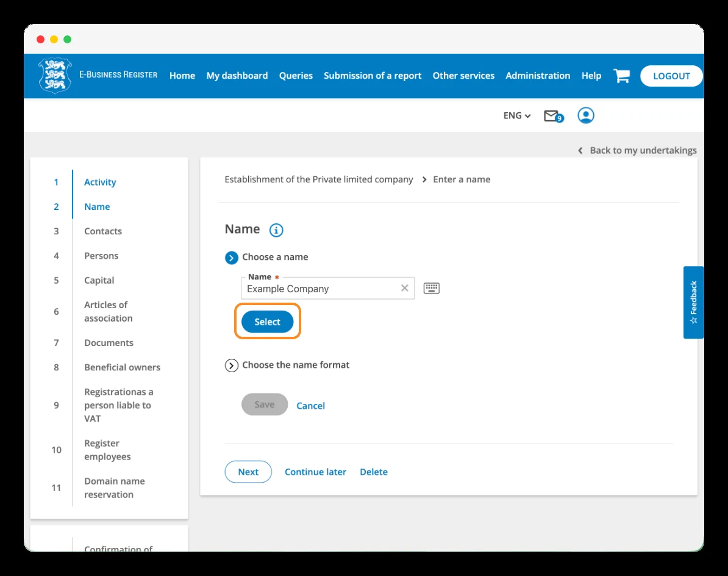Open the ENG language dropdown
The image size is (728, 576).
point(517,116)
